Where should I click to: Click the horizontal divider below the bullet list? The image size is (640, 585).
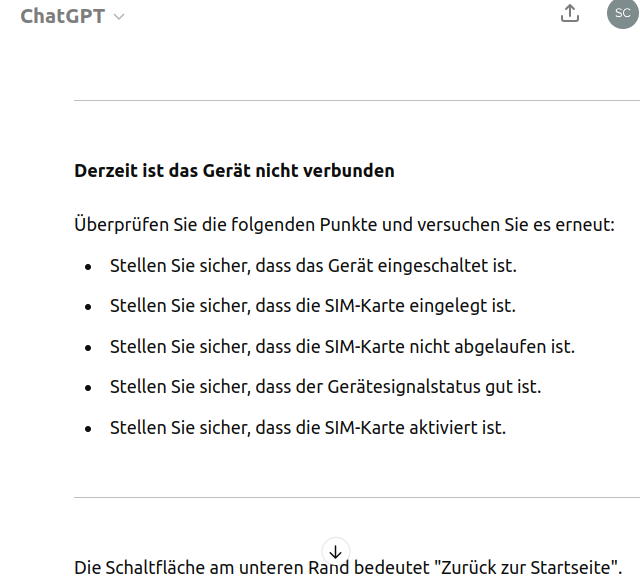[x=356, y=497]
